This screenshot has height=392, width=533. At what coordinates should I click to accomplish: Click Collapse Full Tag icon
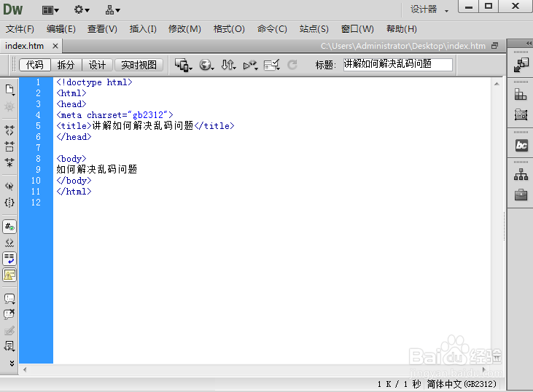click(9, 130)
